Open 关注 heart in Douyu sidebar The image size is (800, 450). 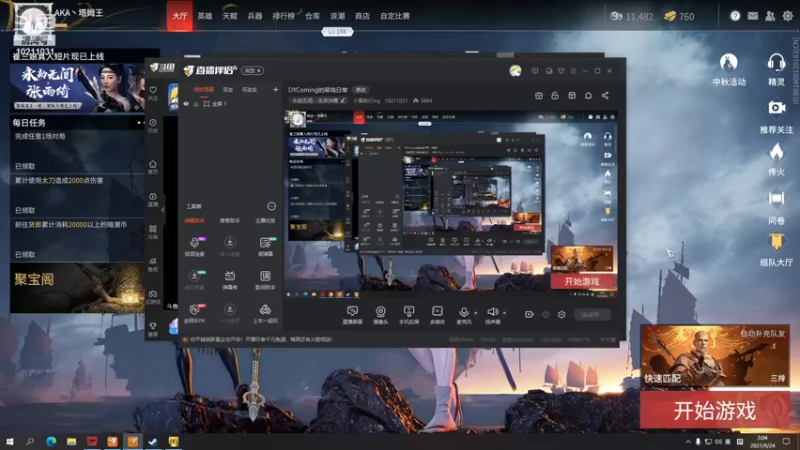[x=153, y=93]
